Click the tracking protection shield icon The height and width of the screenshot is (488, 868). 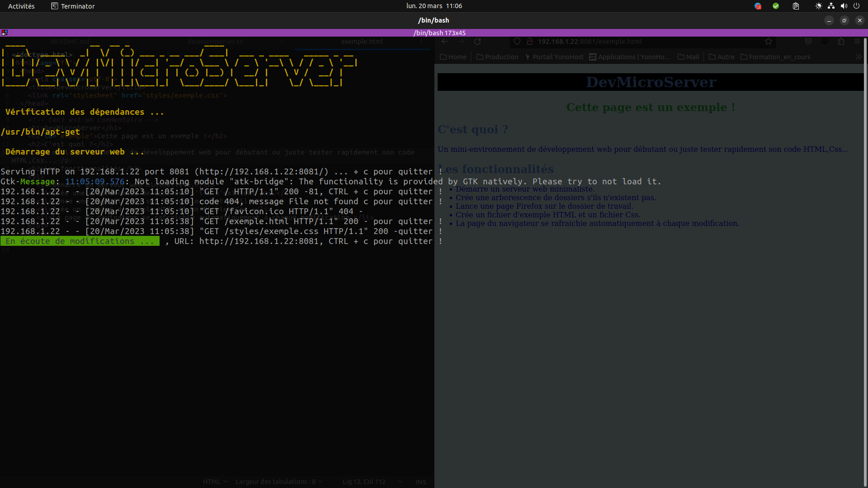point(517,42)
